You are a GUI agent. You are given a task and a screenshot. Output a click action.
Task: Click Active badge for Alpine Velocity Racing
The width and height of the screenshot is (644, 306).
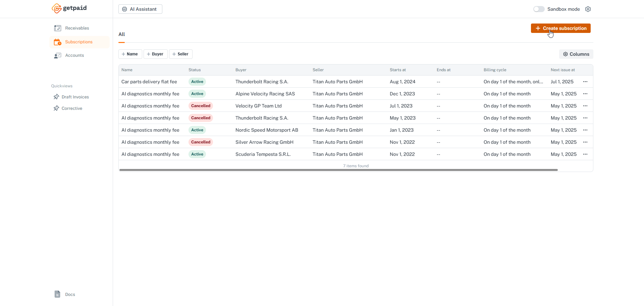[197, 94]
